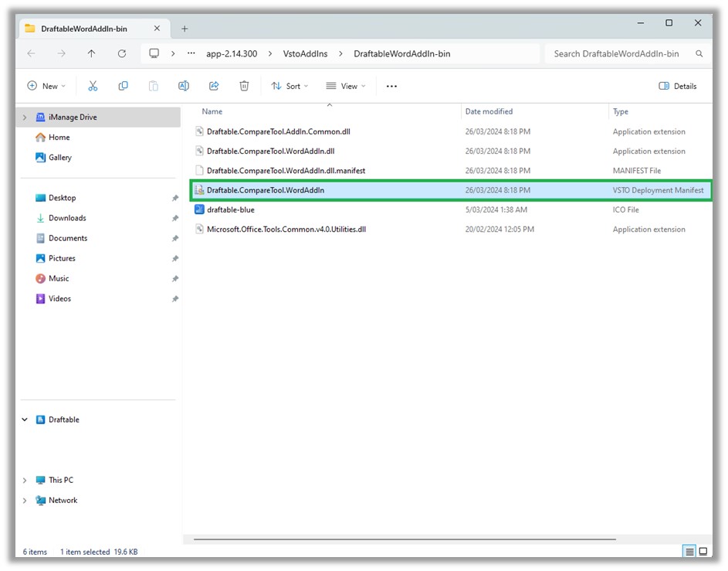Select Draftable.CompareTool.WordAddIn VSTO file name
The width and height of the screenshot is (728, 571).
[x=266, y=190]
